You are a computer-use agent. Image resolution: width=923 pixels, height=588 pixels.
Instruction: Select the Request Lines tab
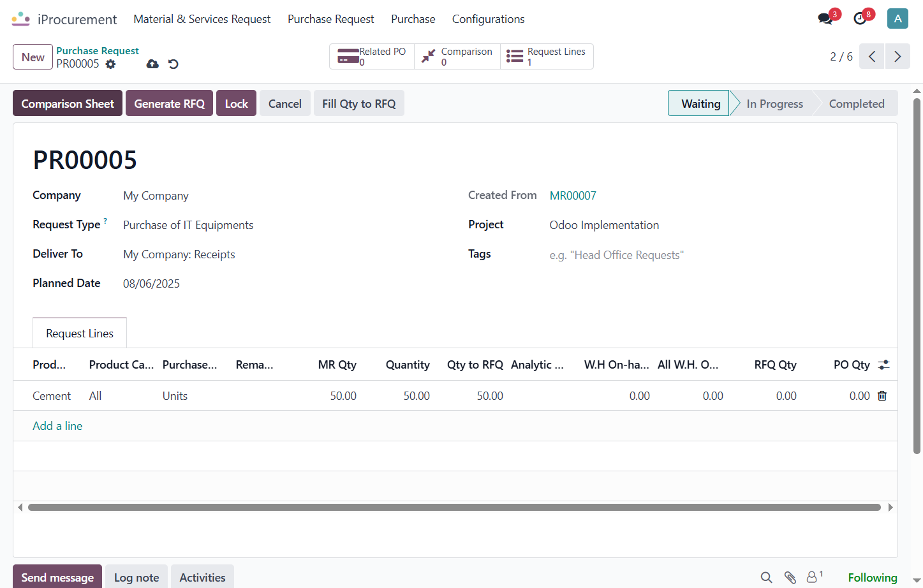80,333
